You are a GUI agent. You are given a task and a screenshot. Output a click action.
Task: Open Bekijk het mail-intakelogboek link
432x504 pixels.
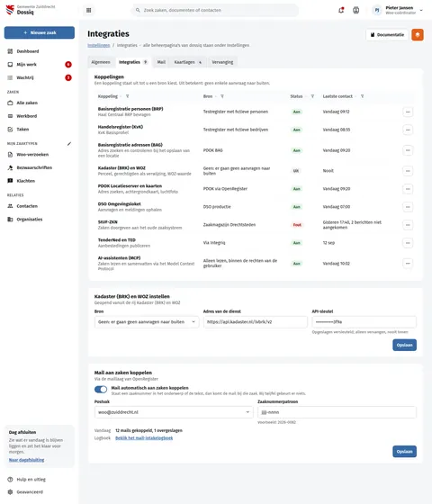[x=144, y=437]
